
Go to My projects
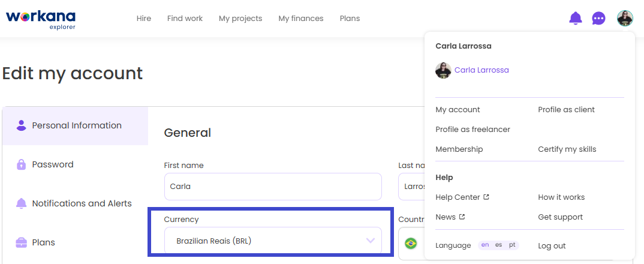(240, 19)
